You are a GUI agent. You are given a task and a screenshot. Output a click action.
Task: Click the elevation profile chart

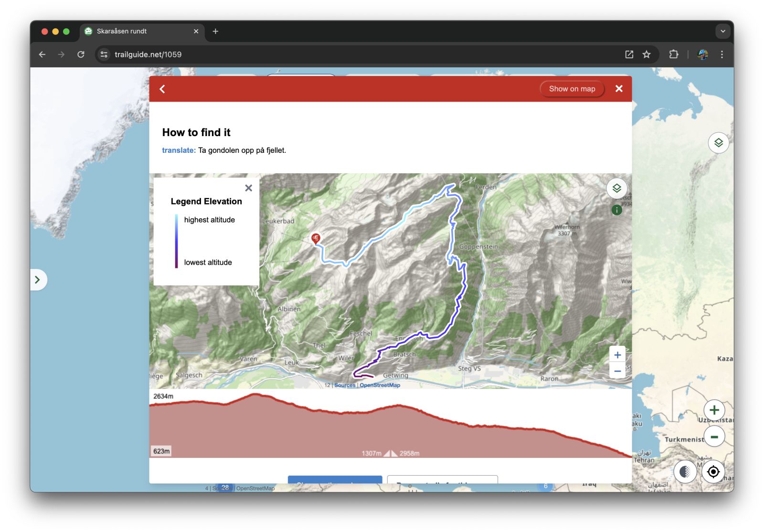coord(390,425)
